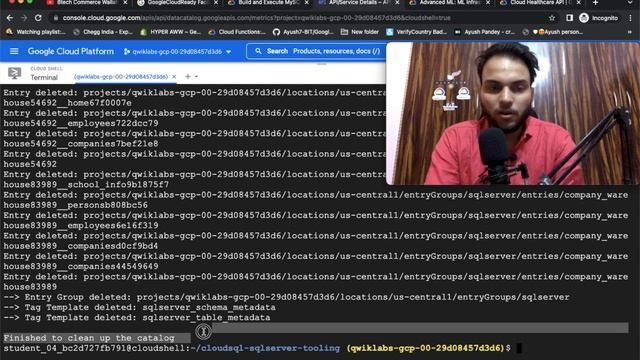Open the Ayush Pandey bookmark
This screenshot has height=360, width=640.
coord(484,32)
